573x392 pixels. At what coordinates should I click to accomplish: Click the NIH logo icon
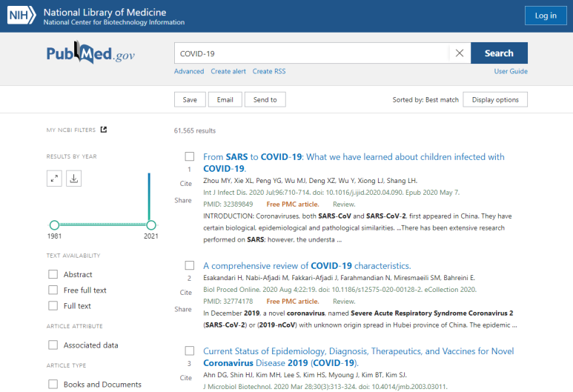(x=21, y=16)
